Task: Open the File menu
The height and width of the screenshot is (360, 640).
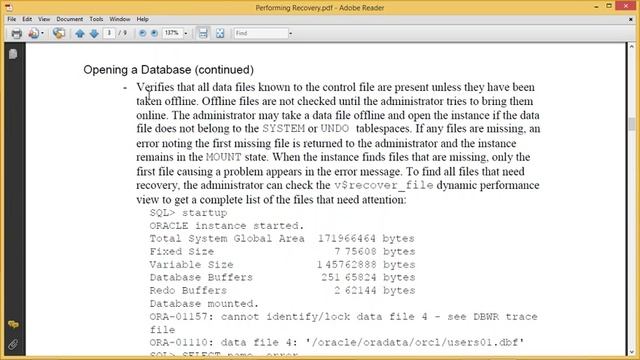Action: point(12,19)
